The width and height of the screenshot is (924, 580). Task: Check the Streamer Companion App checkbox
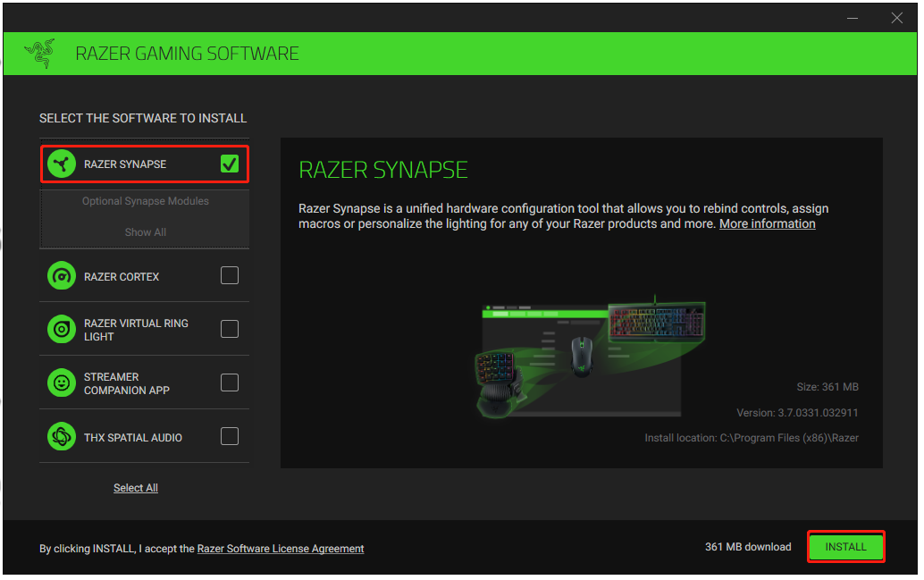click(x=230, y=383)
